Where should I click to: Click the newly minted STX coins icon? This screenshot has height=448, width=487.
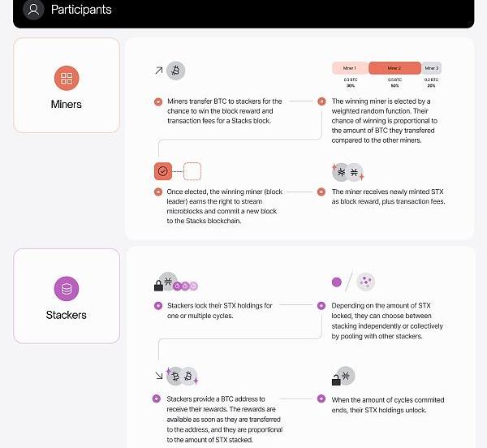coord(347,172)
